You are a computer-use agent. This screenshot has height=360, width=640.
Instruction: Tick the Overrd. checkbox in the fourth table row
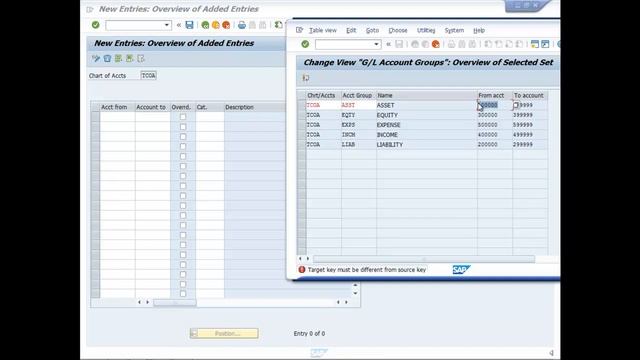(x=183, y=146)
